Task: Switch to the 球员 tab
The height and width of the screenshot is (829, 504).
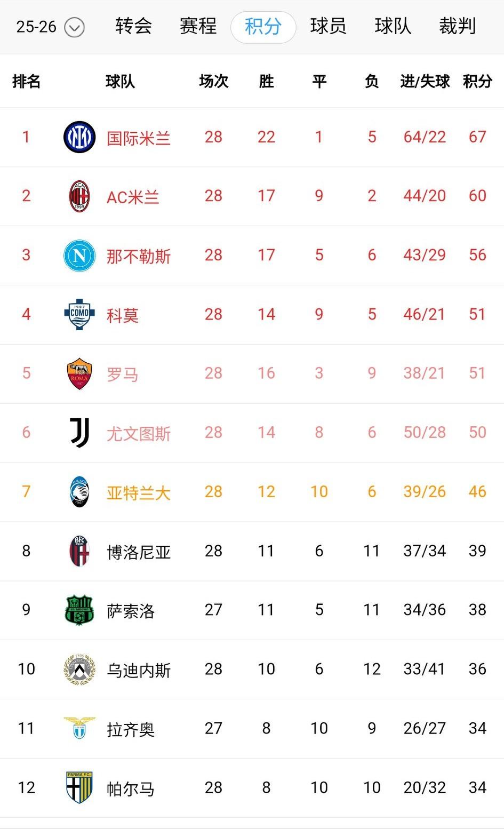Action: pyautogui.click(x=329, y=26)
